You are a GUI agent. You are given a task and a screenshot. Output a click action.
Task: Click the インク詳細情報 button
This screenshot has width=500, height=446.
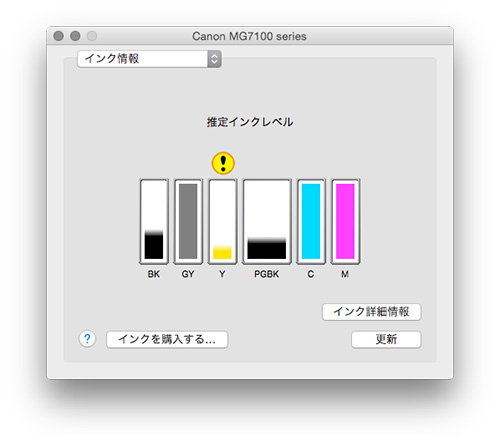(x=372, y=312)
